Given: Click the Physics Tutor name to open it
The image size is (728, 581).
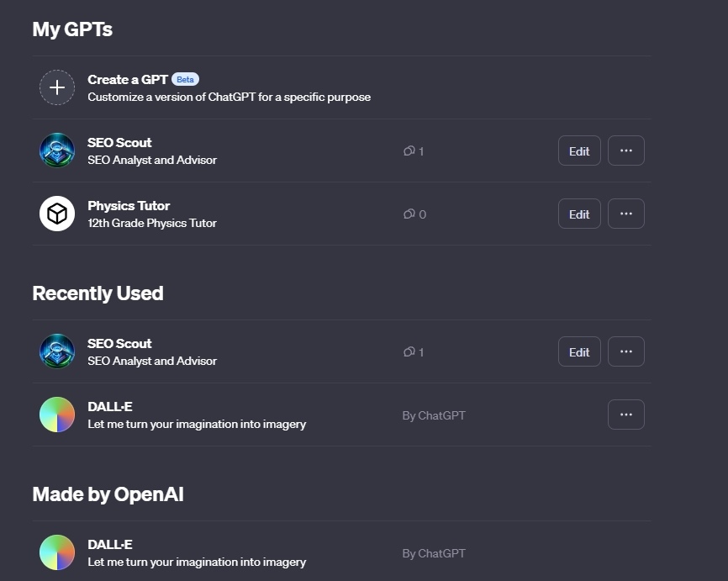Looking at the screenshot, I should click(x=128, y=205).
